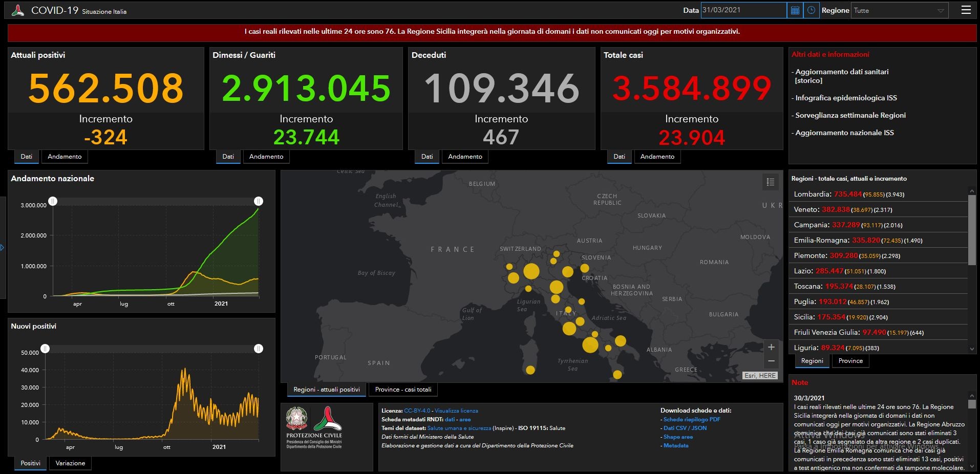Open the calendar date picker icon
This screenshot has width=980, height=474.
point(795,10)
